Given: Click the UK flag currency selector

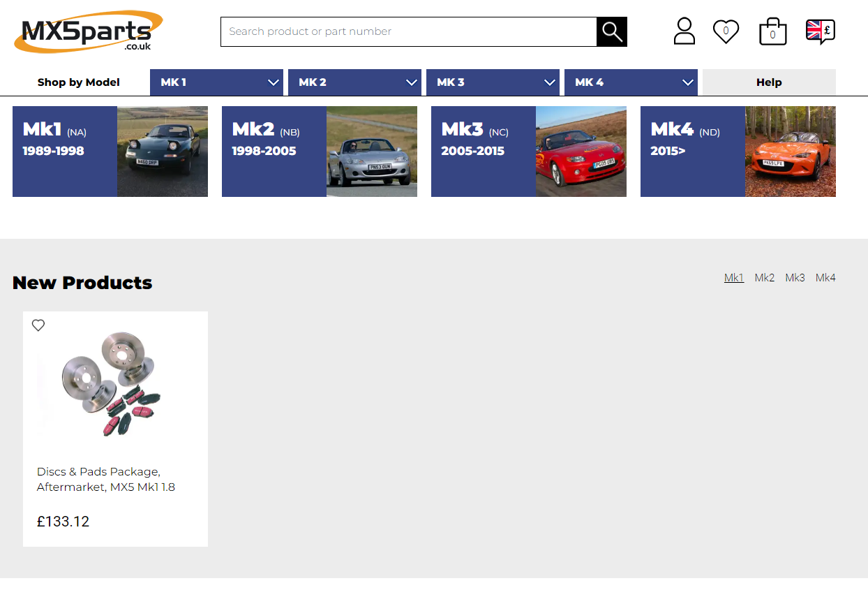Looking at the screenshot, I should point(820,31).
